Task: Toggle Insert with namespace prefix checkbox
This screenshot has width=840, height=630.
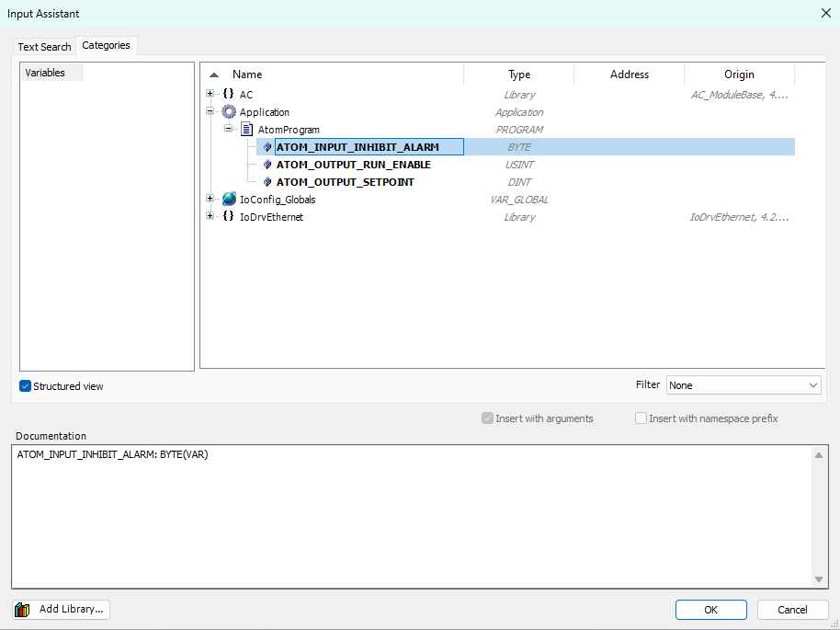Action: 641,418
